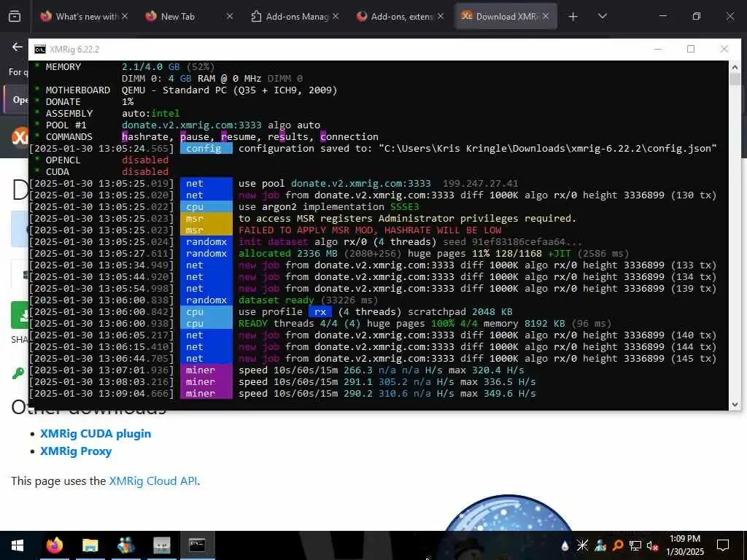Click the tray icon of two people
The image size is (747, 560).
click(x=600, y=545)
